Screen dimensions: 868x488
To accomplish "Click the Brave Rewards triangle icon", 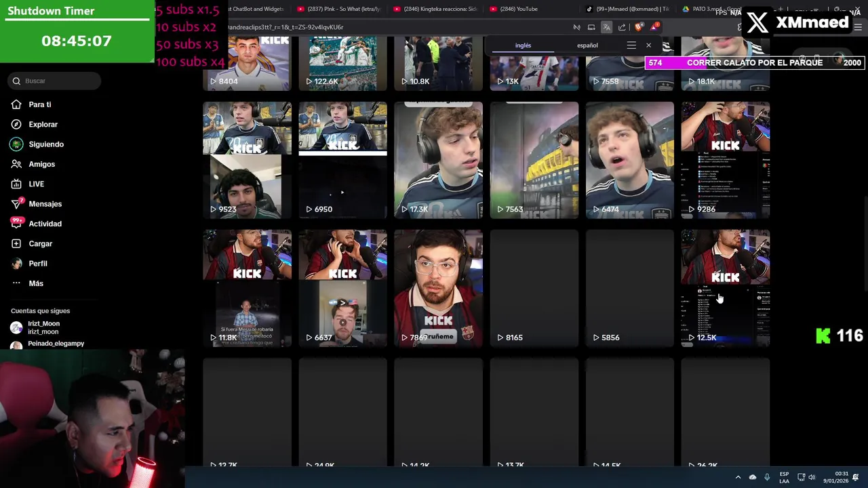I will click(654, 27).
